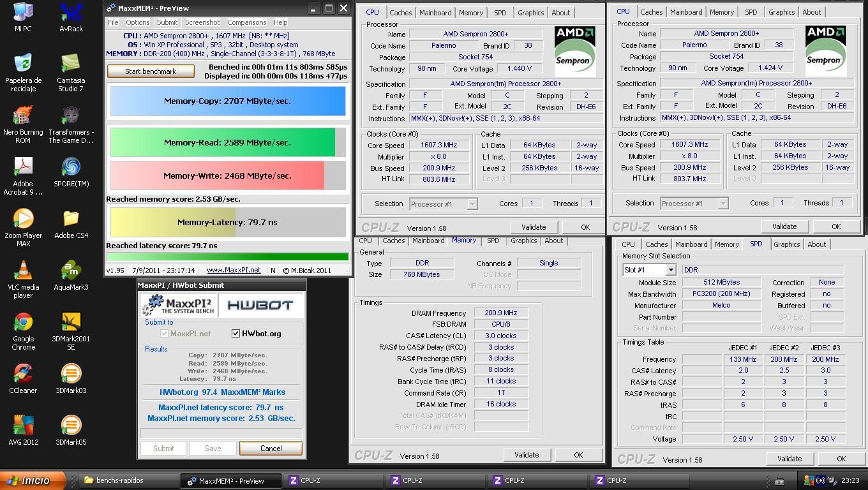Switch to Graphics tab in SPD CPU-Z window
The width and height of the screenshot is (868, 490).
point(786,244)
